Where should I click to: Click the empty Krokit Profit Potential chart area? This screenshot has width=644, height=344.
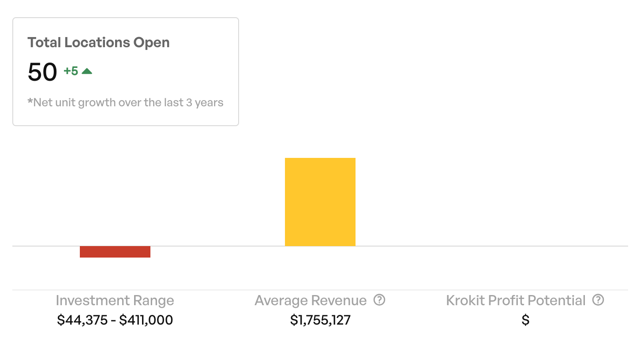tap(525, 202)
